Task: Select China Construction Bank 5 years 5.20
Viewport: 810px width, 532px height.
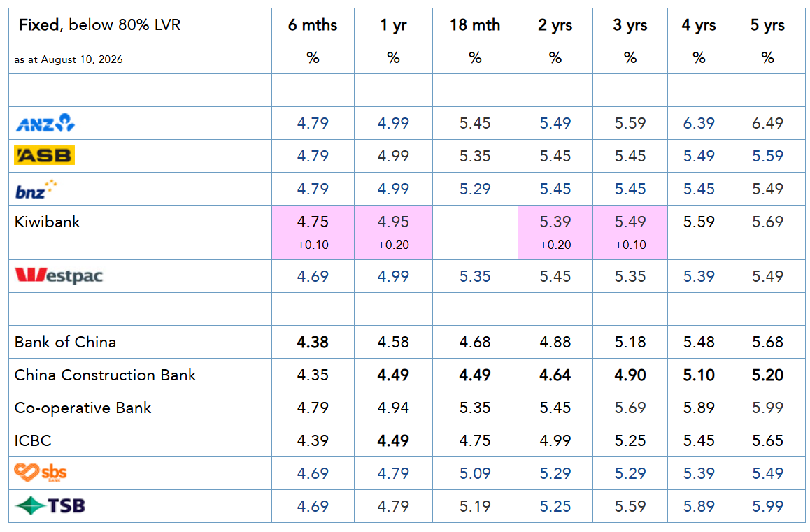Action: click(x=767, y=375)
